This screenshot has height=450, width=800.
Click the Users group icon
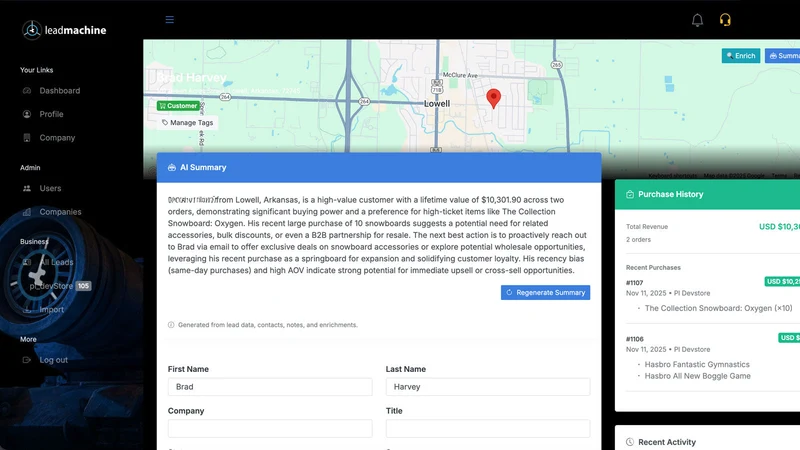tap(27, 188)
